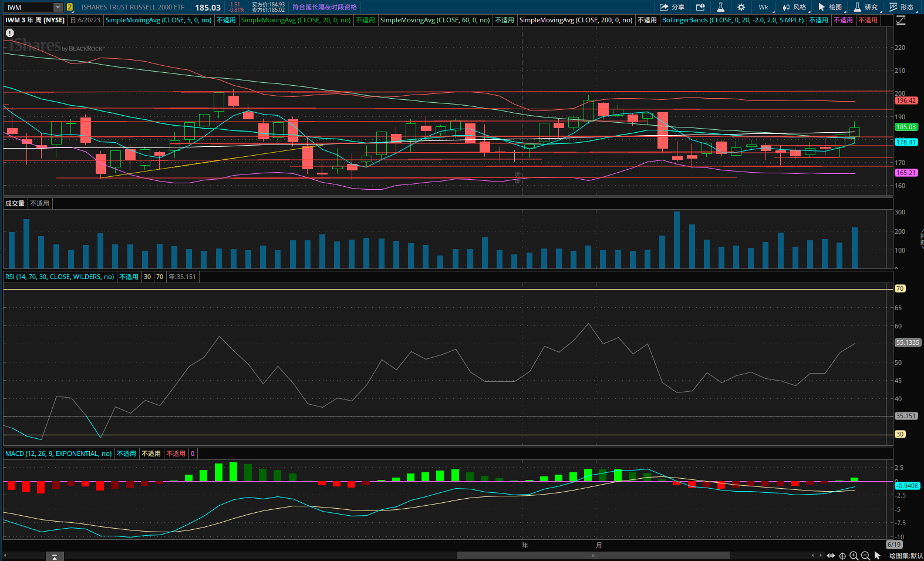Click SimpleMovingAvg (CLOSE, 60, 0, no) label
This screenshot has width=924, height=561.
(435, 20)
